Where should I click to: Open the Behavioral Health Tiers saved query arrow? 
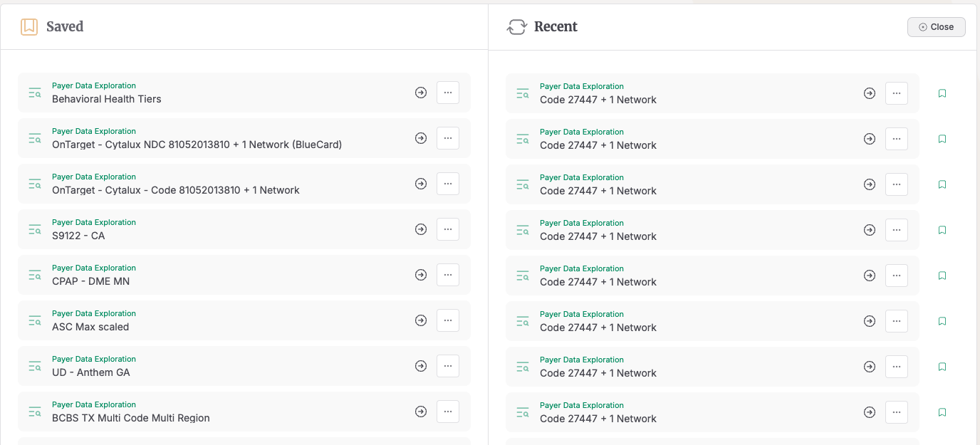point(421,93)
